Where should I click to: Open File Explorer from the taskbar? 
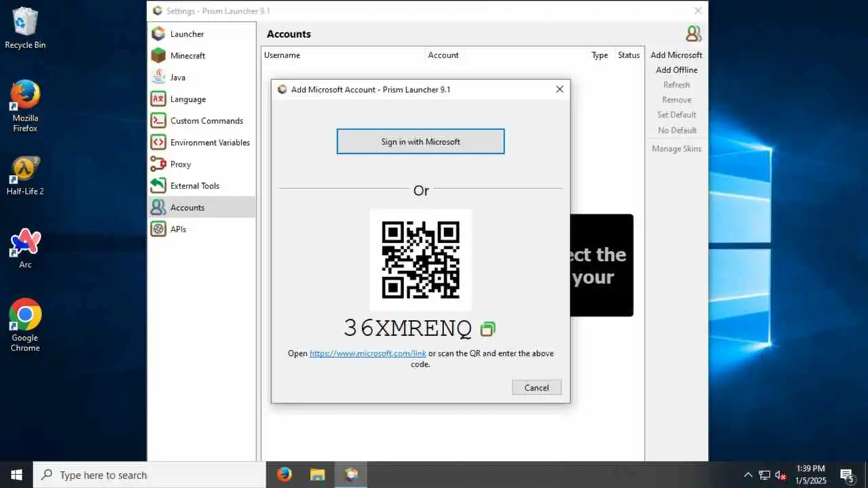pyautogui.click(x=317, y=474)
